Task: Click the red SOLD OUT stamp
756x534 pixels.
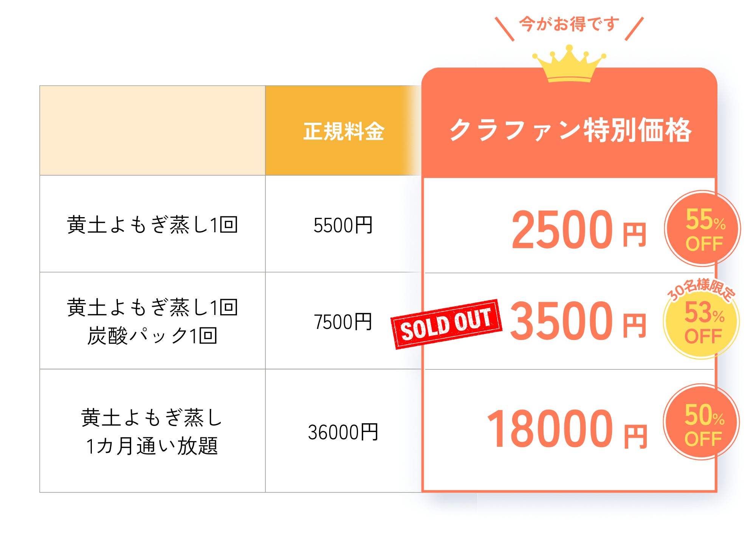Action: pos(446,324)
